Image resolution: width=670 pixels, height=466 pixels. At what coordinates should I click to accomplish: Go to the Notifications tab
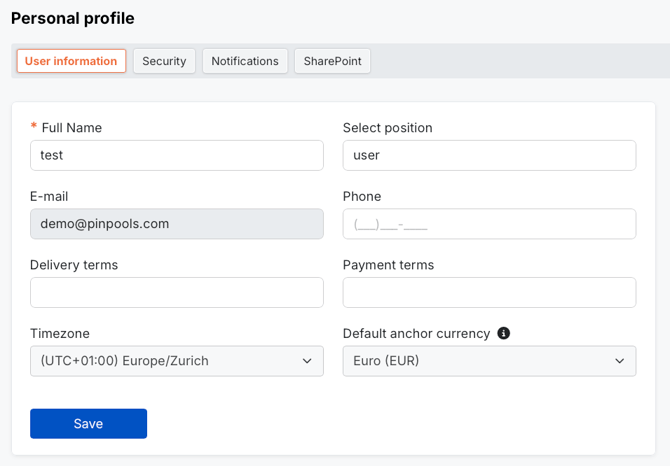(245, 61)
